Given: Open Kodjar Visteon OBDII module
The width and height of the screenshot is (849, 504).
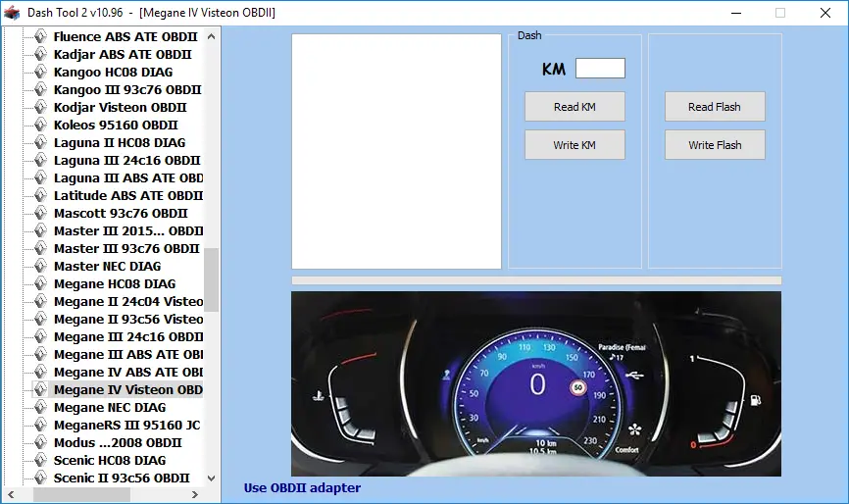Looking at the screenshot, I should coord(121,107).
